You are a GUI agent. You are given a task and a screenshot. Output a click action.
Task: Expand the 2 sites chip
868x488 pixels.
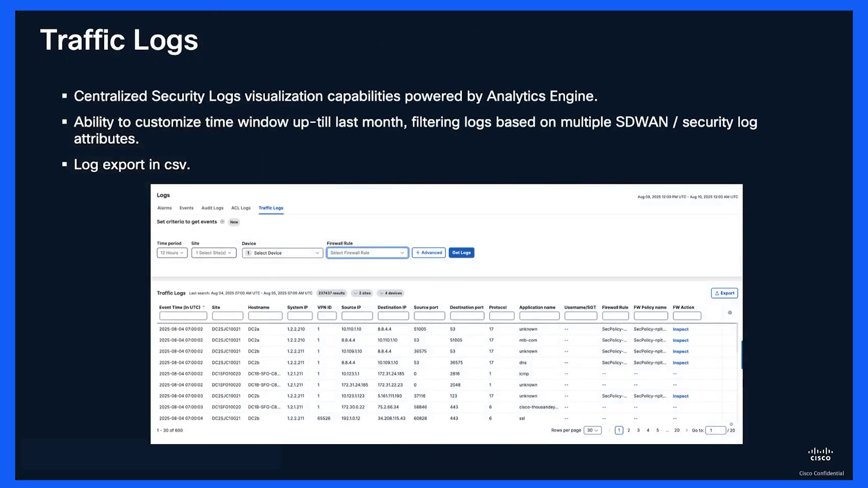(362, 293)
